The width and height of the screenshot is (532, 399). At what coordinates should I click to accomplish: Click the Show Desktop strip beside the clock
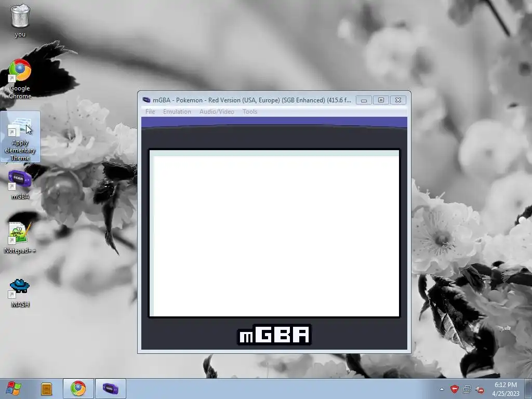pyautogui.click(x=529, y=389)
